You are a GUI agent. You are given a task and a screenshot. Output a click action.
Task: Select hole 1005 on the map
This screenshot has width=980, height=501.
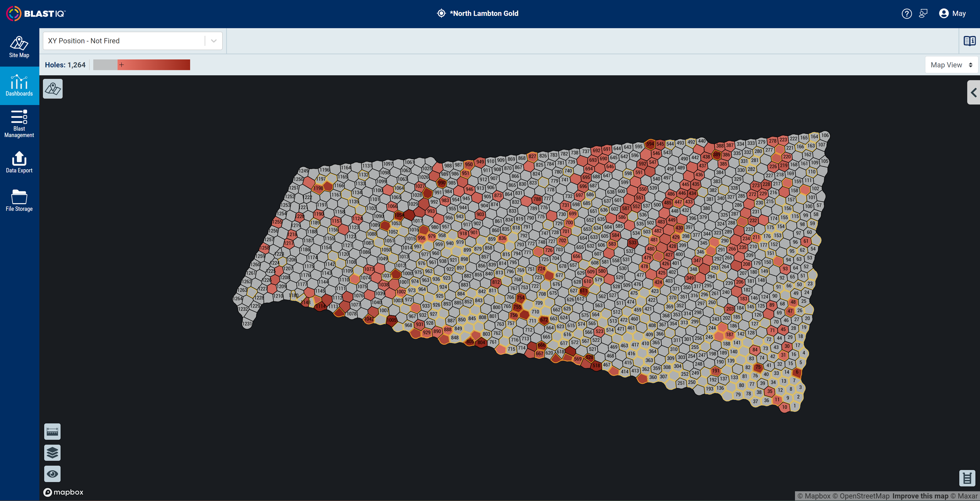pyautogui.click(x=391, y=320)
